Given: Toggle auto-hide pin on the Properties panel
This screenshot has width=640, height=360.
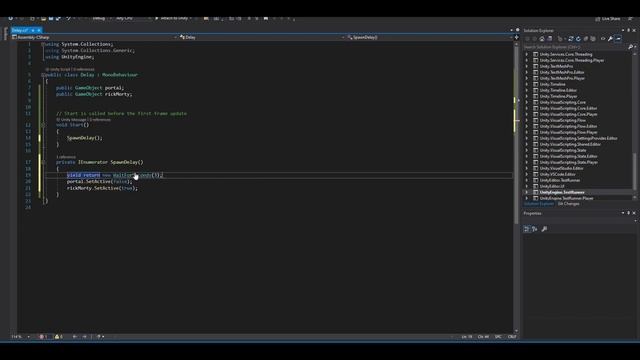Looking at the screenshot, I should click(629, 213).
